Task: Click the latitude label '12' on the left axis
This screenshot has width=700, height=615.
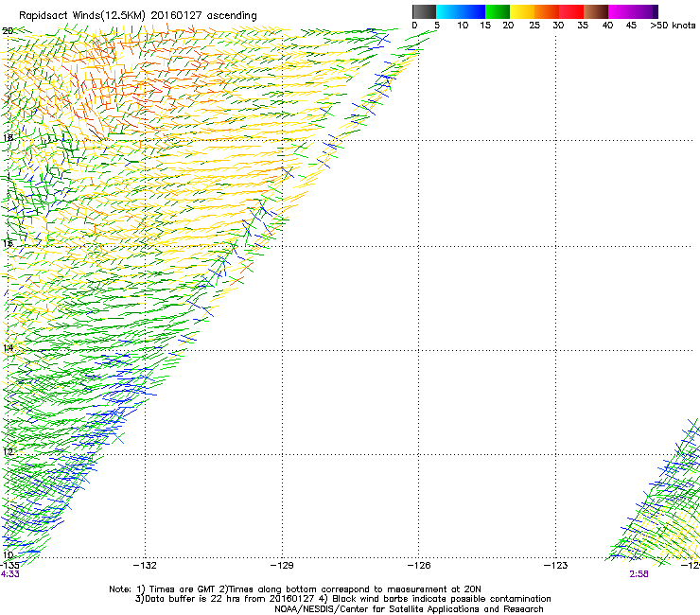Action: click(8, 451)
